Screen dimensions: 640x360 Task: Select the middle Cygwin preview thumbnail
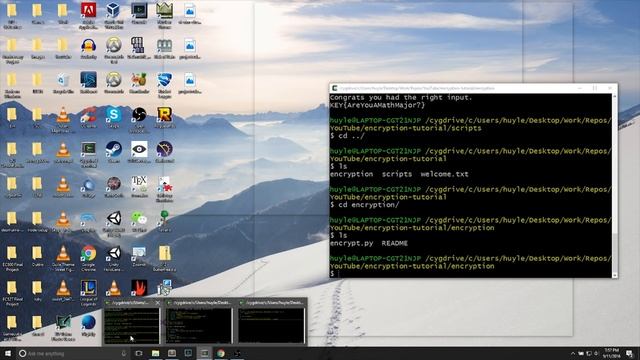tap(199, 325)
